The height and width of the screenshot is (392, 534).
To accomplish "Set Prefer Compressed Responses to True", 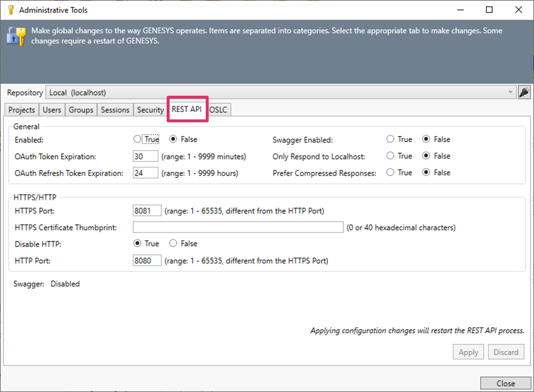I will (x=390, y=172).
